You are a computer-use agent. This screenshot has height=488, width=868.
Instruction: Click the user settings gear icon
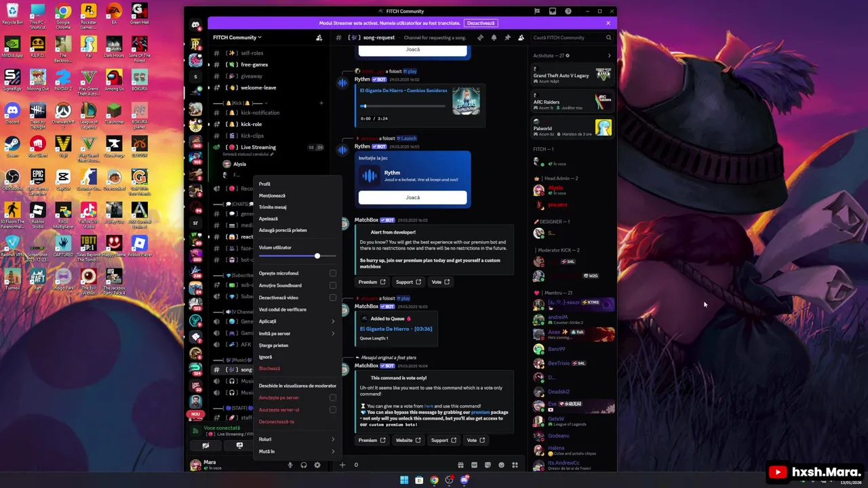tap(317, 465)
